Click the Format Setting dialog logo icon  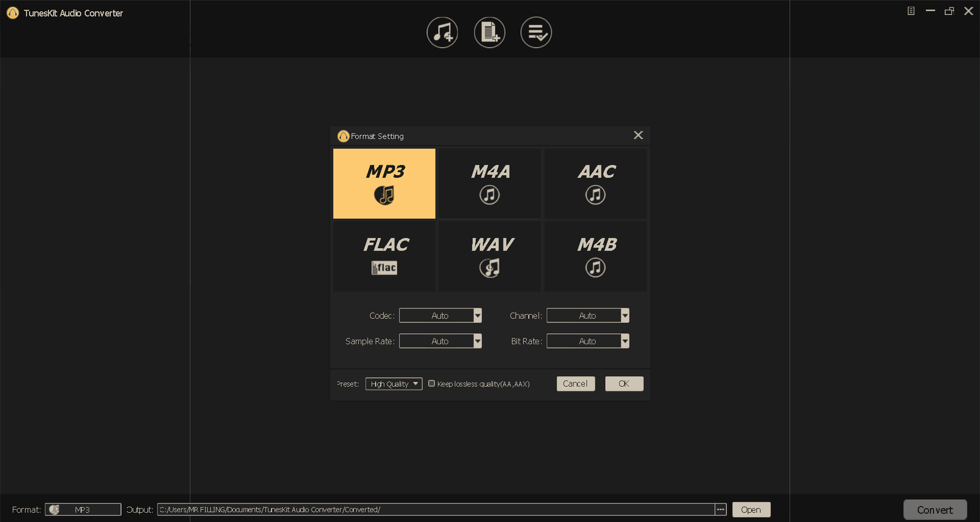tap(344, 136)
